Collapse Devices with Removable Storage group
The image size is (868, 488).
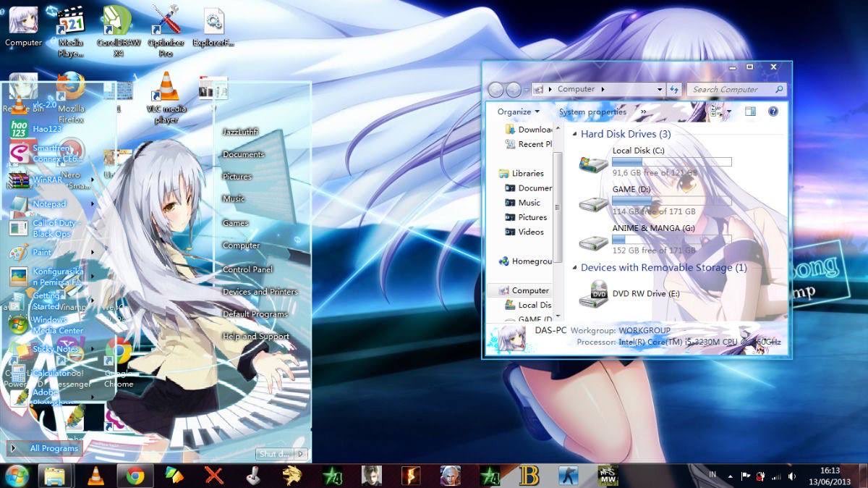[x=575, y=268]
